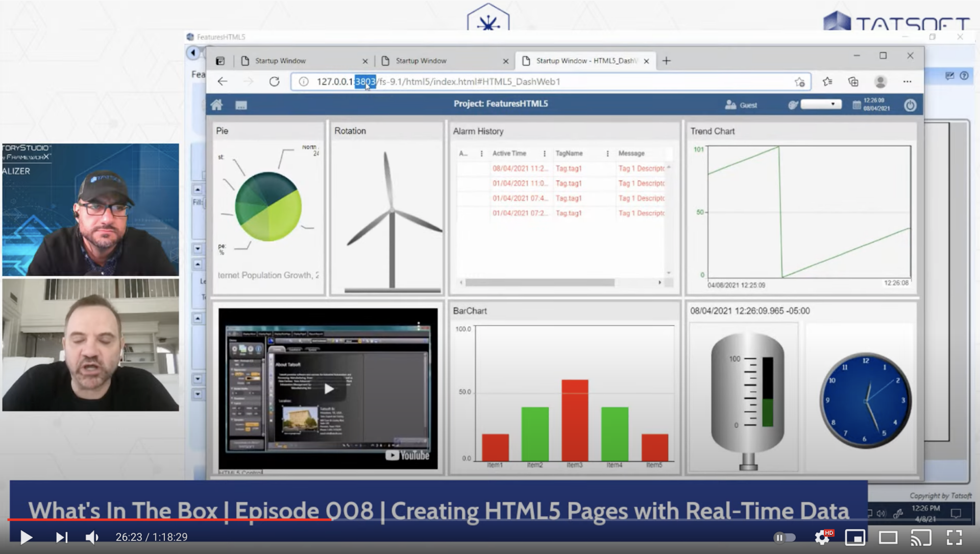The height and width of the screenshot is (554, 980).
Task: Click the Guest user login
Action: tap(741, 105)
